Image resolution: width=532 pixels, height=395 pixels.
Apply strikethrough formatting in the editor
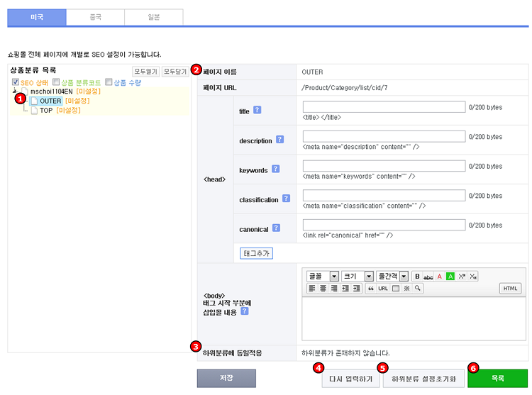[428, 276]
